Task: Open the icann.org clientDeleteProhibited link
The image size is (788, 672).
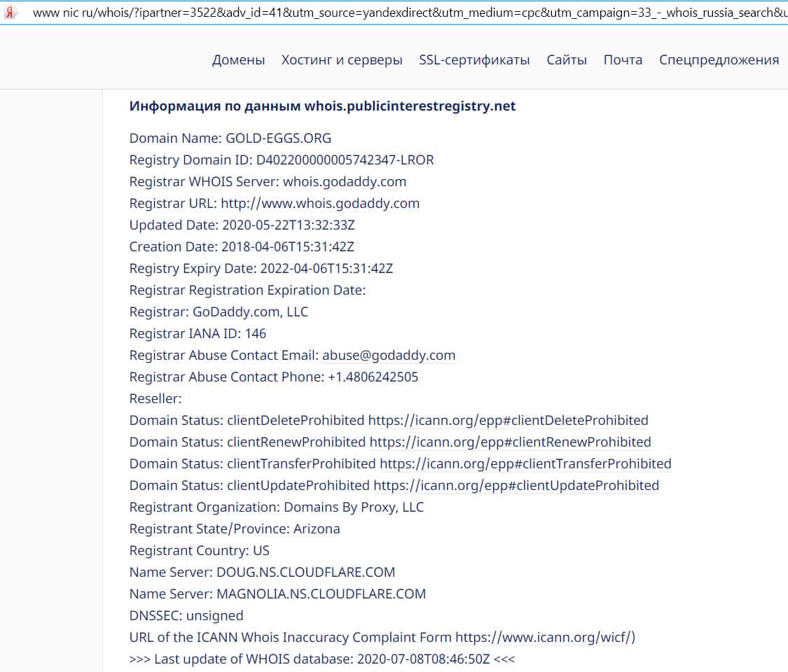Action: (x=508, y=421)
